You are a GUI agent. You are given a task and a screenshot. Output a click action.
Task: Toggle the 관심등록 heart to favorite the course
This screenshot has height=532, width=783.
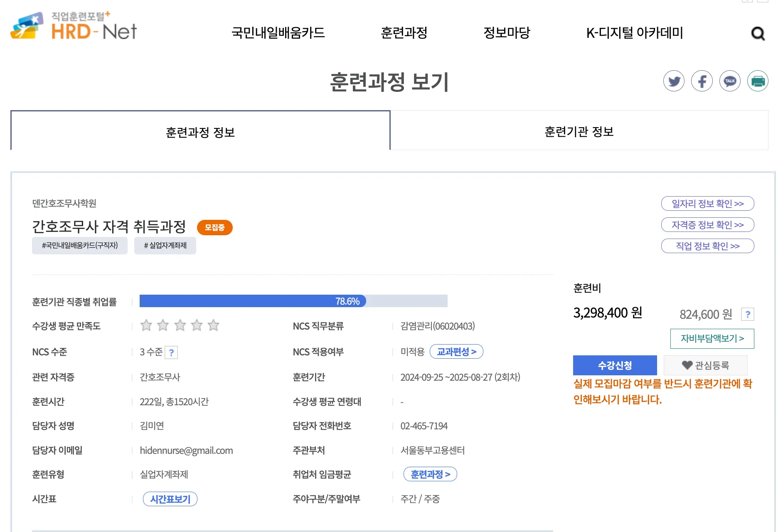(706, 365)
